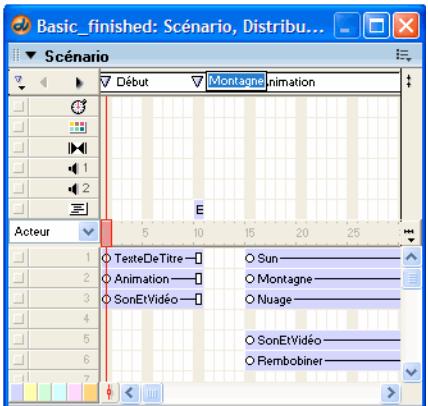Open the zoom menu beside frame ruler
Screen dimensions: 428x406
click(409, 235)
